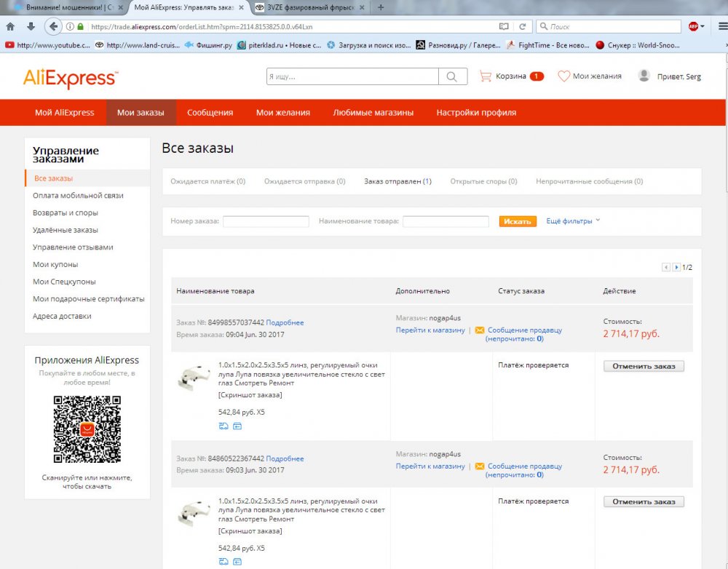Image resolution: width=728 pixels, height=569 pixels.
Task: Click the previous orders page arrow
Action: click(666, 267)
